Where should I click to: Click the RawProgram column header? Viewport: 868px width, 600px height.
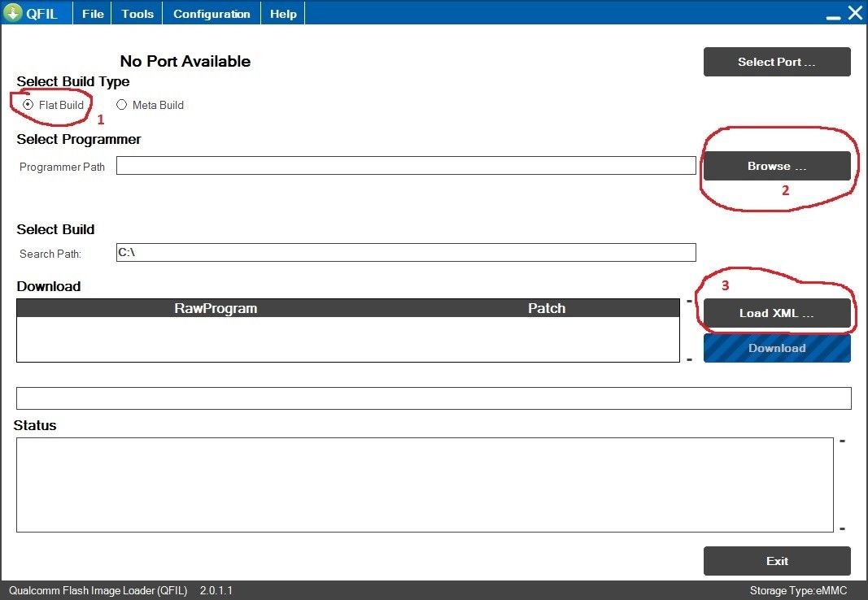pos(216,308)
